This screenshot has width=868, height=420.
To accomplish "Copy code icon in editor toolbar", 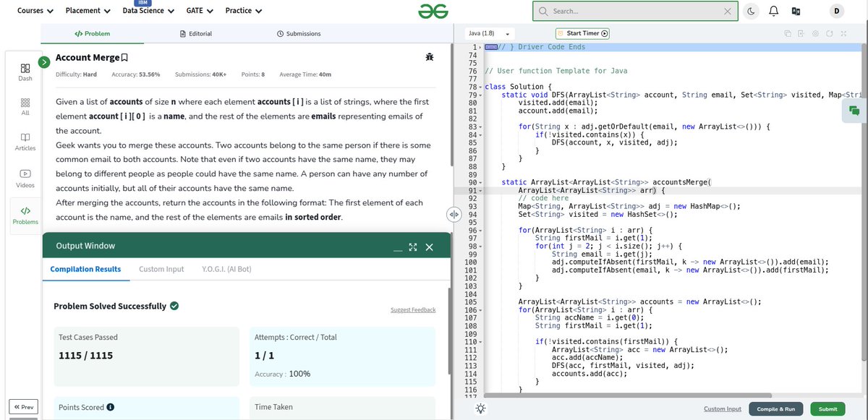I will (788, 33).
